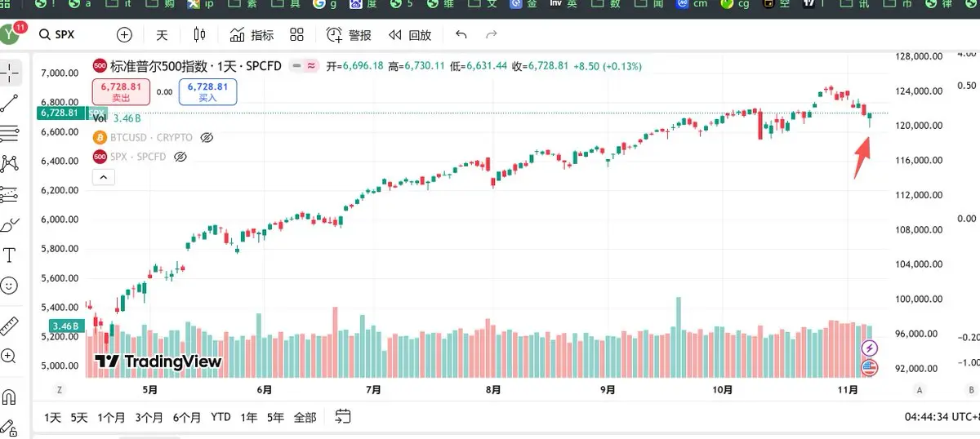Set range to 1年
This screenshot has width=980, height=439.
pos(249,417)
